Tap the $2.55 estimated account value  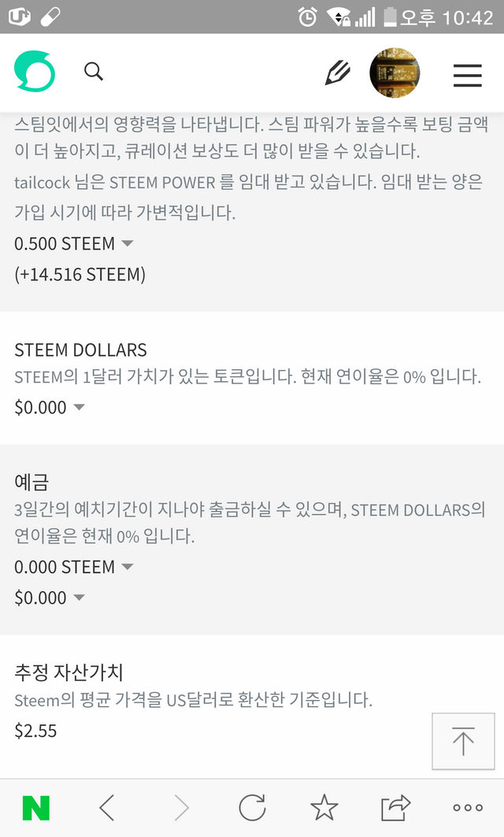(35, 730)
